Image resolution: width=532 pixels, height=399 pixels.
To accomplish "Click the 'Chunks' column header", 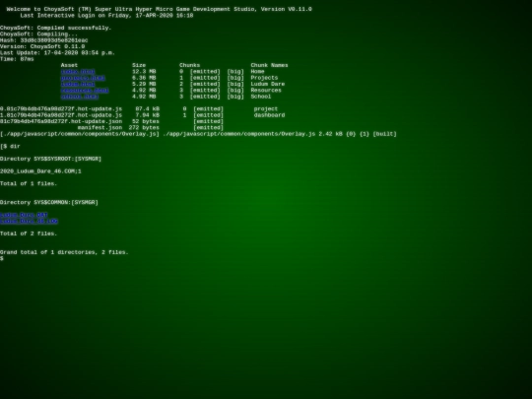I will click(x=190, y=65).
